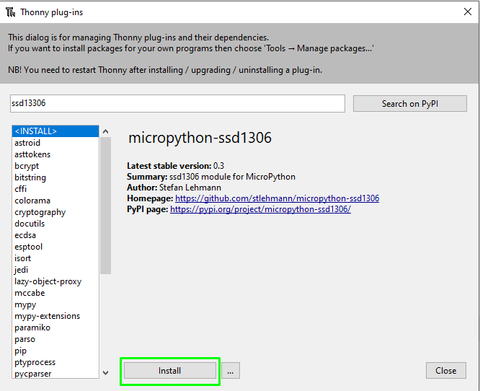Open the '...' more options button
480x391 pixels.
coord(230,371)
